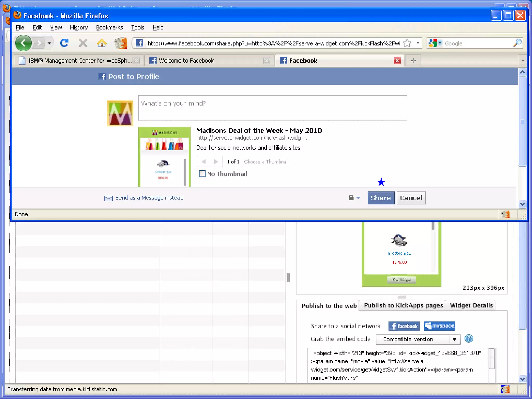Click the Share button
Image resolution: width=532 pixels, height=399 pixels.
381,198
